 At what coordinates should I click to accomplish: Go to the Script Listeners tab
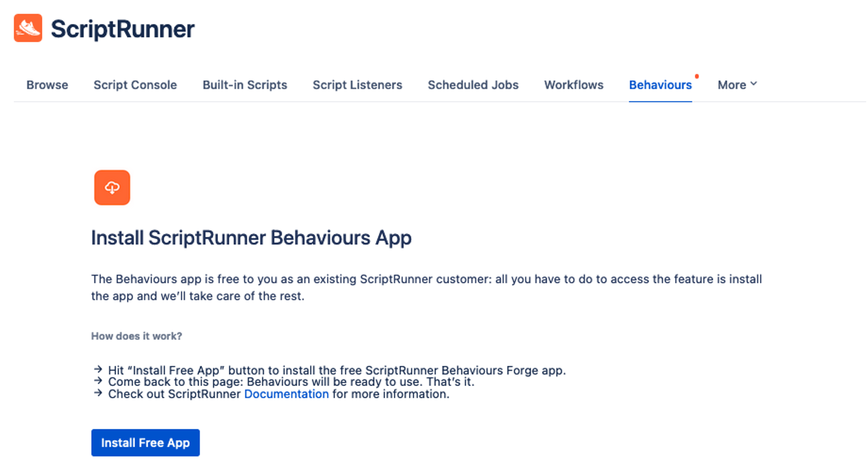[357, 85]
